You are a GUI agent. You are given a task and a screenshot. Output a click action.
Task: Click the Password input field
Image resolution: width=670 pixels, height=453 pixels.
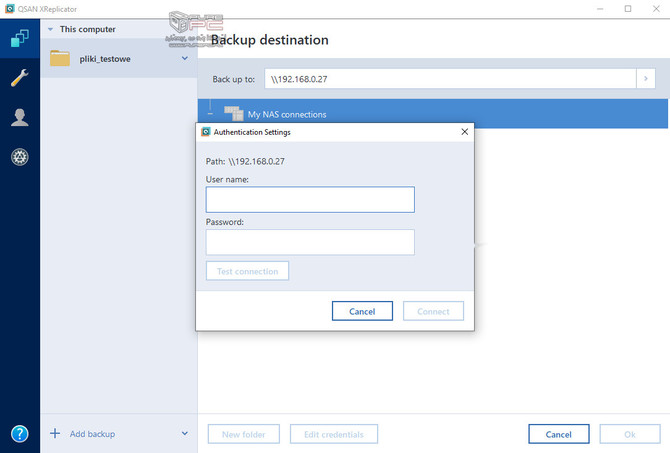(x=309, y=242)
